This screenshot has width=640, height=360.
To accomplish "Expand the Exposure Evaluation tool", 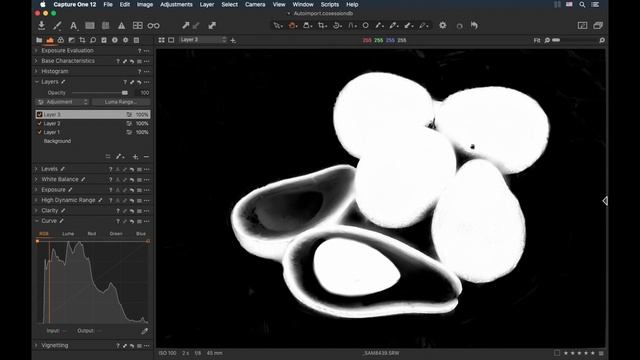I will click(36, 51).
